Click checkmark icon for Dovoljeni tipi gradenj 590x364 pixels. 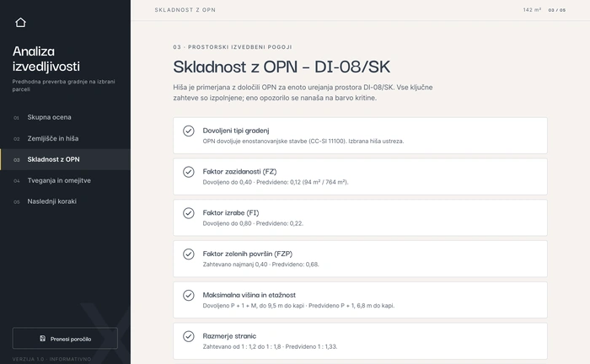pos(189,131)
